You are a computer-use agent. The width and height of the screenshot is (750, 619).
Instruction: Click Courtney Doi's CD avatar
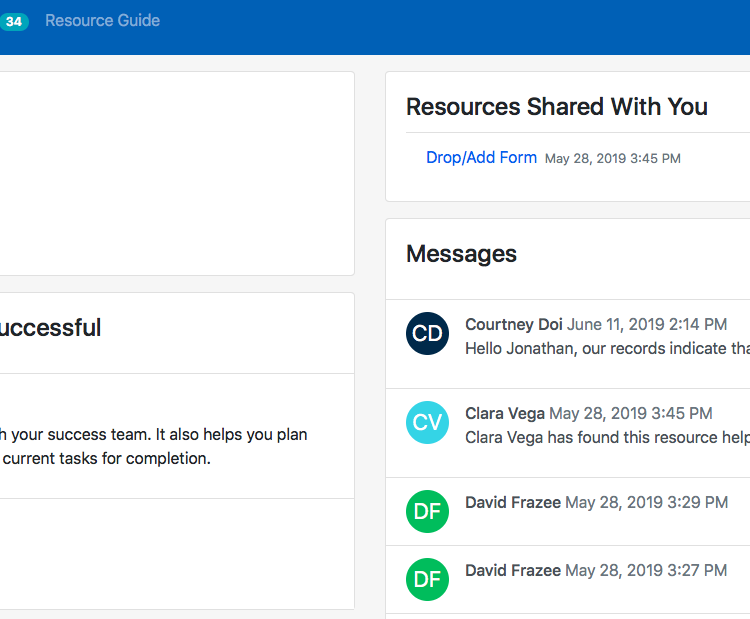(427, 333)
